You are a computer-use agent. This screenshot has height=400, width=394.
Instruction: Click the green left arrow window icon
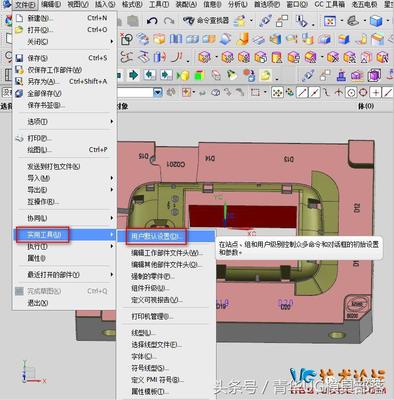coord(150,75)
